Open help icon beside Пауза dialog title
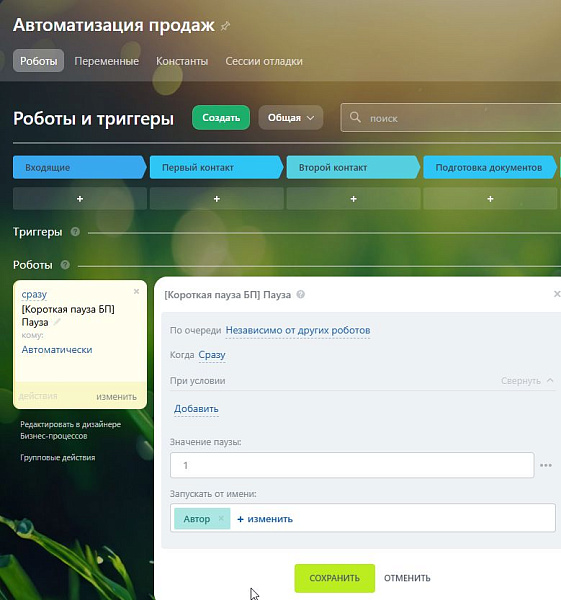The height and width of the screenshot is (600, 561). tap(301, 294)
